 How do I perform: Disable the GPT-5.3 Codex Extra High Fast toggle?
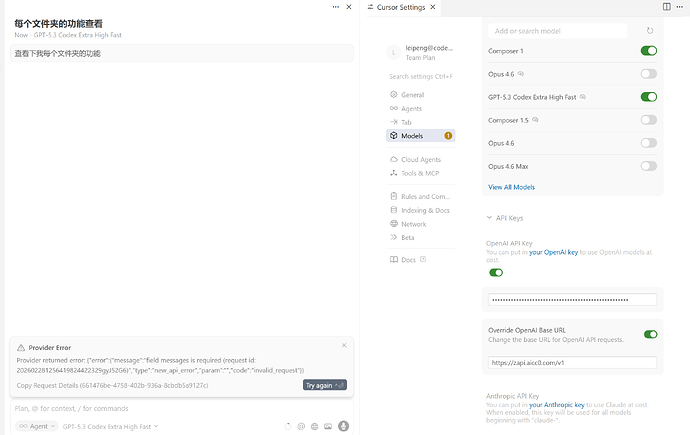[649, 97]
